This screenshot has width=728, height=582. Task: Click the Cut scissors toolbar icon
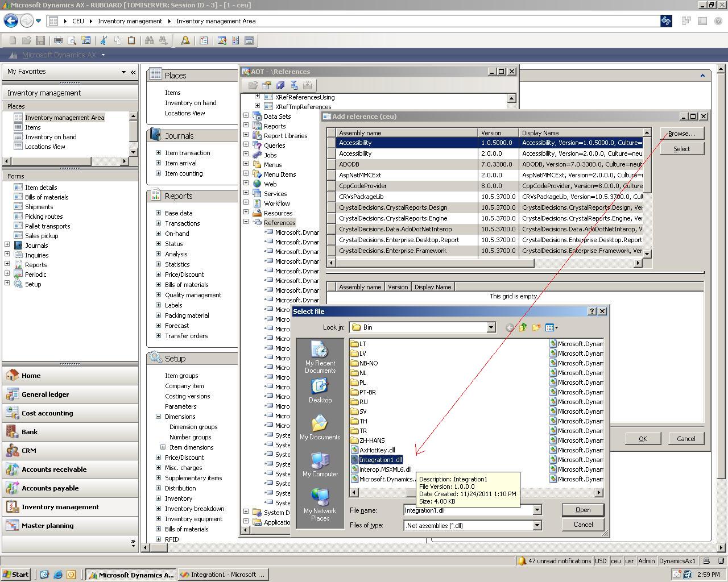(x=104, y=40)
